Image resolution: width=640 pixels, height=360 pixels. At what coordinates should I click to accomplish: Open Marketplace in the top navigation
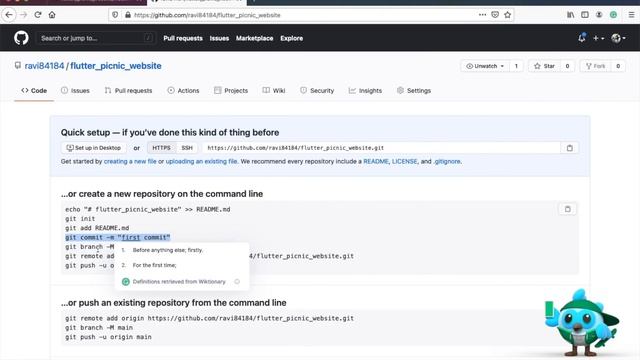coord(254,38)
